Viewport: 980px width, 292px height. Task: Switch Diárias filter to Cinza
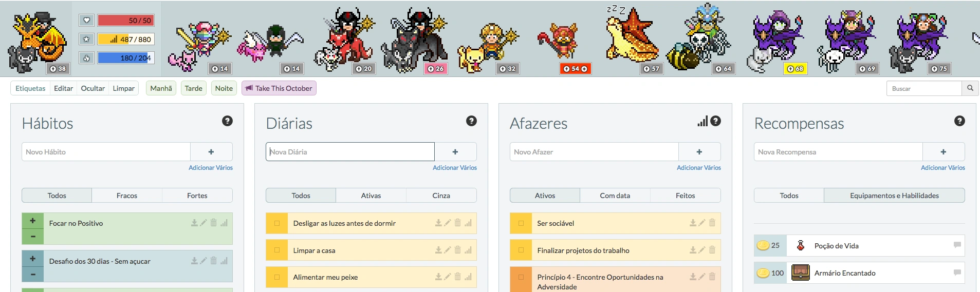(x=441, y=196)
